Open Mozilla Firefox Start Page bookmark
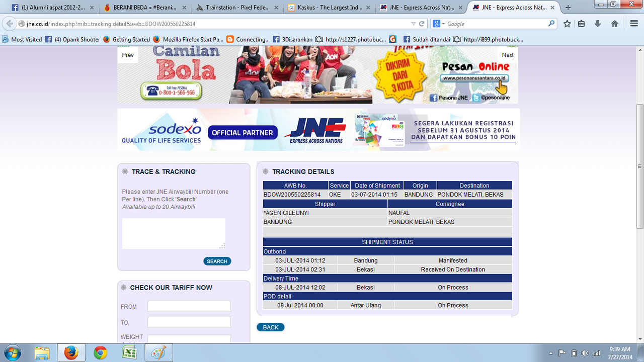Image resolution: width=644 pixels, height=362 pixels. [188, 39]
